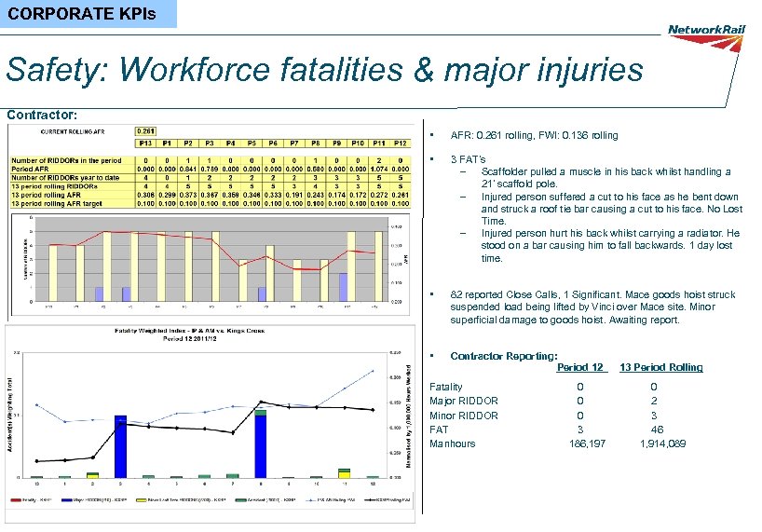Click the blue Major RIDDOR legend swatch

click(66, 500)
